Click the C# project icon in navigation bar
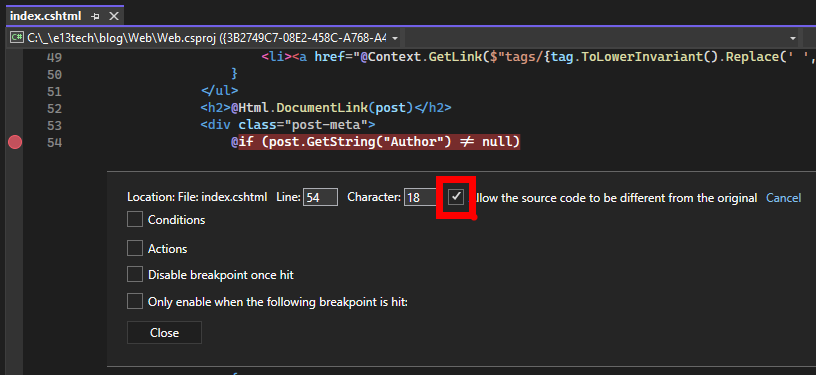816x375 pixels. click(x=17, y=38)
